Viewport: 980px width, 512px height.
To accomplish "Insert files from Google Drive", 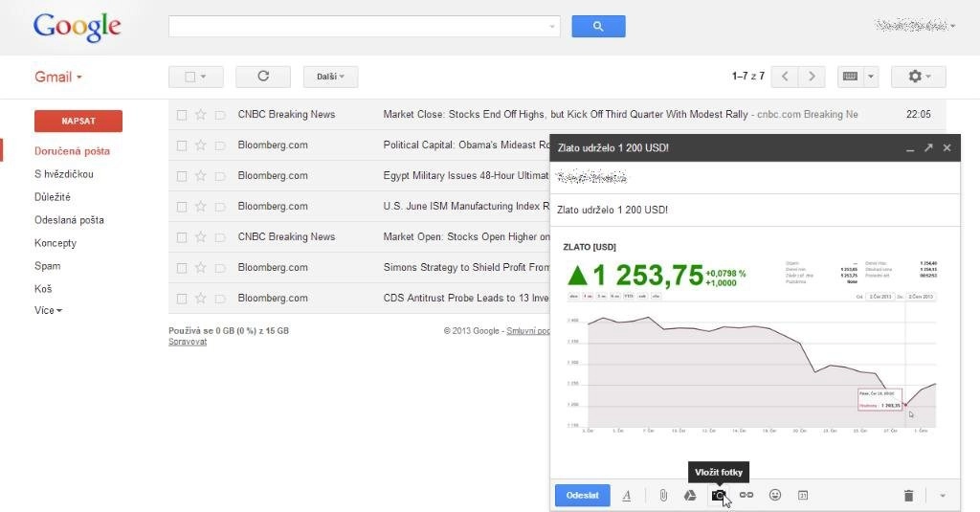I will click(690, 495).
